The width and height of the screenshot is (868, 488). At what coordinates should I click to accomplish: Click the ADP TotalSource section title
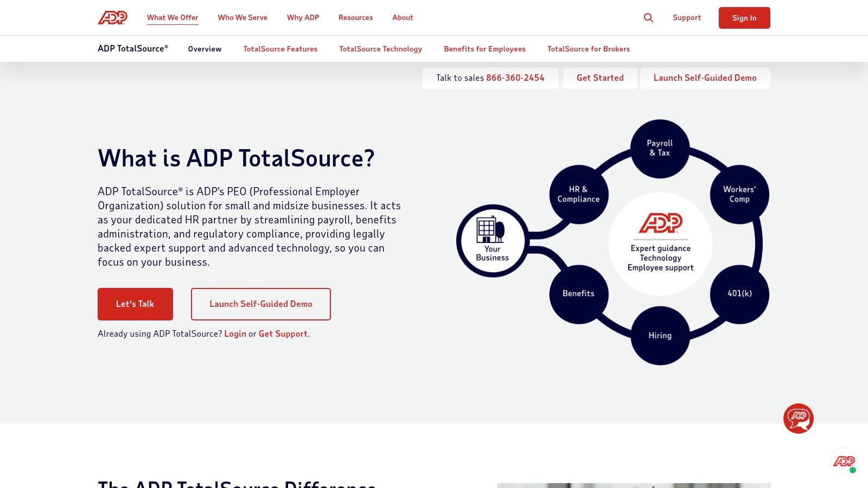pos(133,49)
